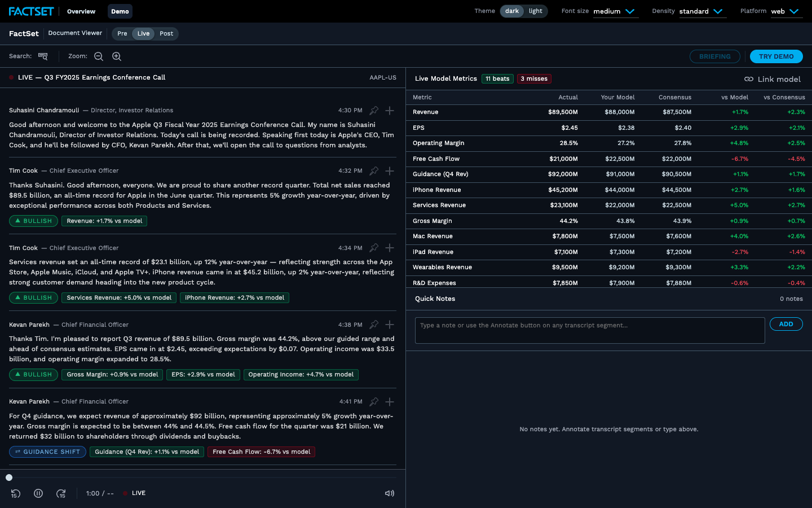Click the FactSet logo
This screenshot has height=508, width=812.
pyautogui.click(x=32, y=11)
